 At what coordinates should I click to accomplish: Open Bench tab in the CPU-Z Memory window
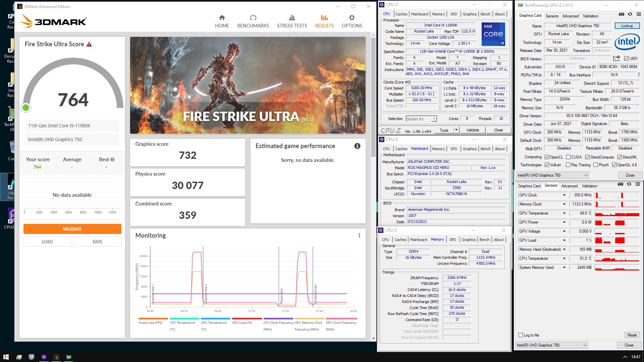pos(484,240)
